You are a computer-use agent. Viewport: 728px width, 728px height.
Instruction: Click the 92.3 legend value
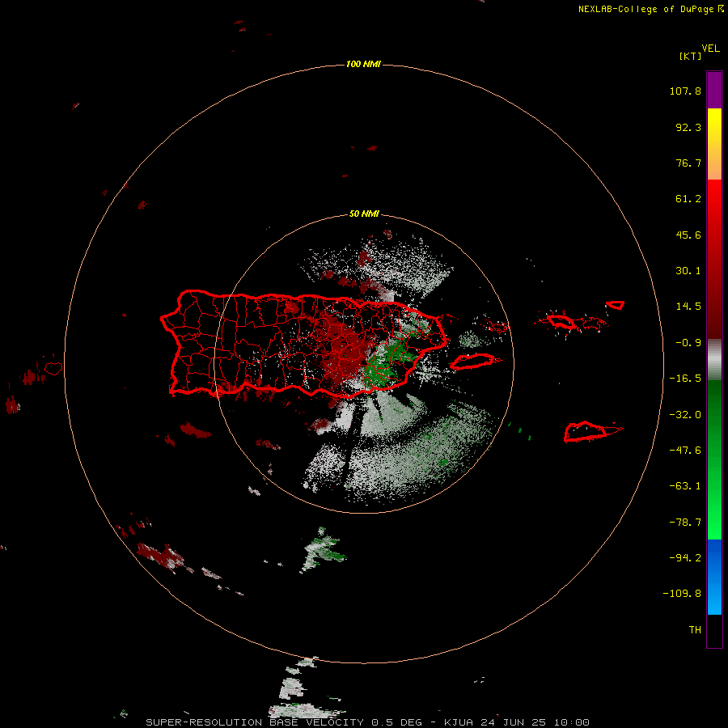pos(688,127)
